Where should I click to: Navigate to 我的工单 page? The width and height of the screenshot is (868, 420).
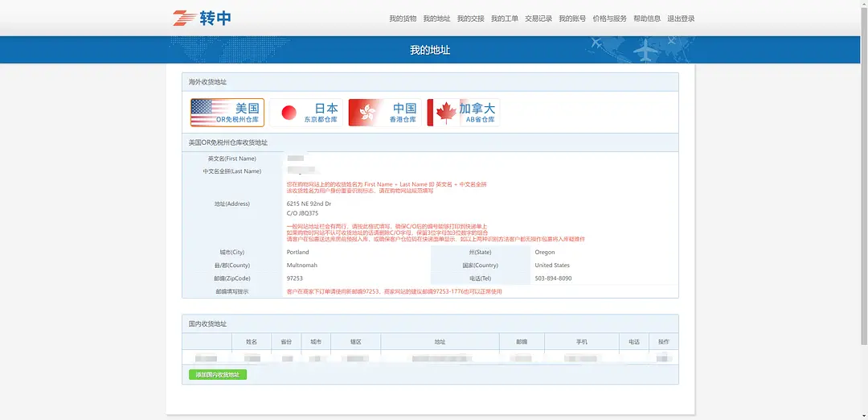504,19
